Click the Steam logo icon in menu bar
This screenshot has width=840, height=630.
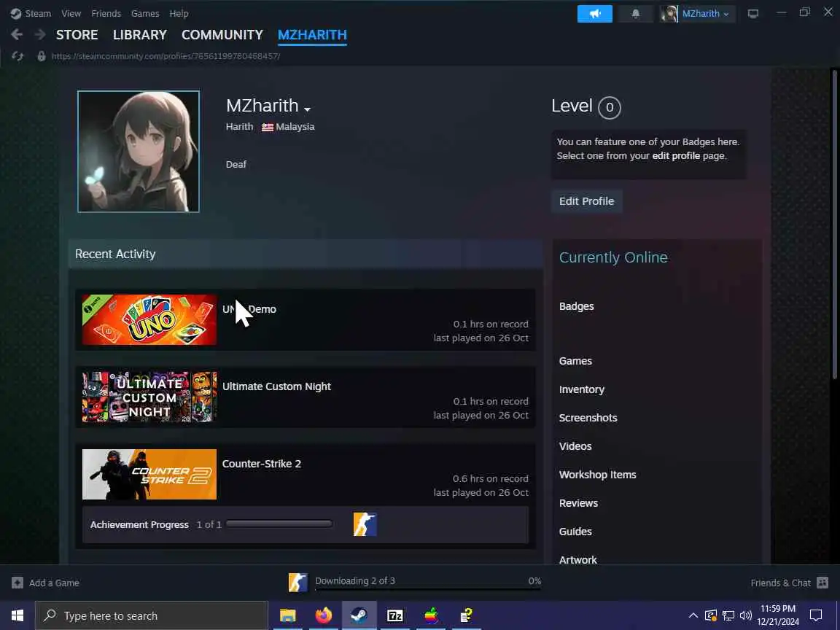coord(15,13)
